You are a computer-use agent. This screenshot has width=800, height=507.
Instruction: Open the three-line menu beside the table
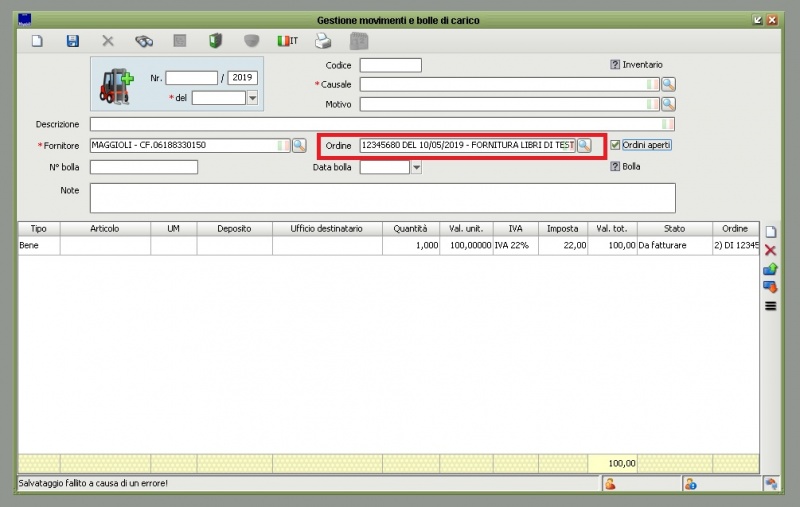point(770,306)
